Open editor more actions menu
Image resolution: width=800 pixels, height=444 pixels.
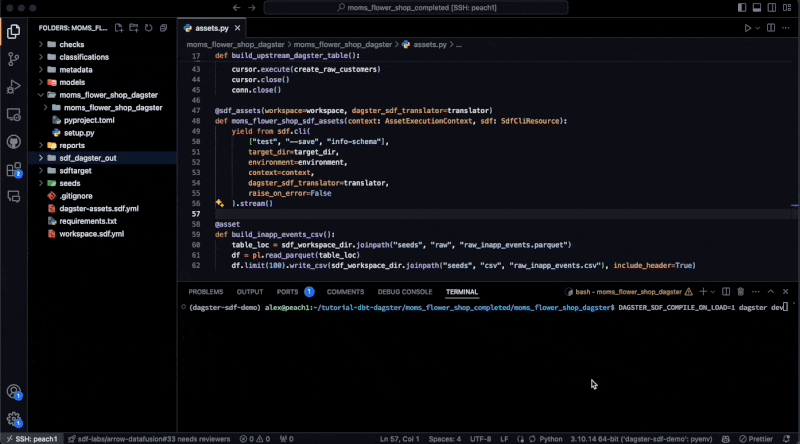click(x=786, y=28)
